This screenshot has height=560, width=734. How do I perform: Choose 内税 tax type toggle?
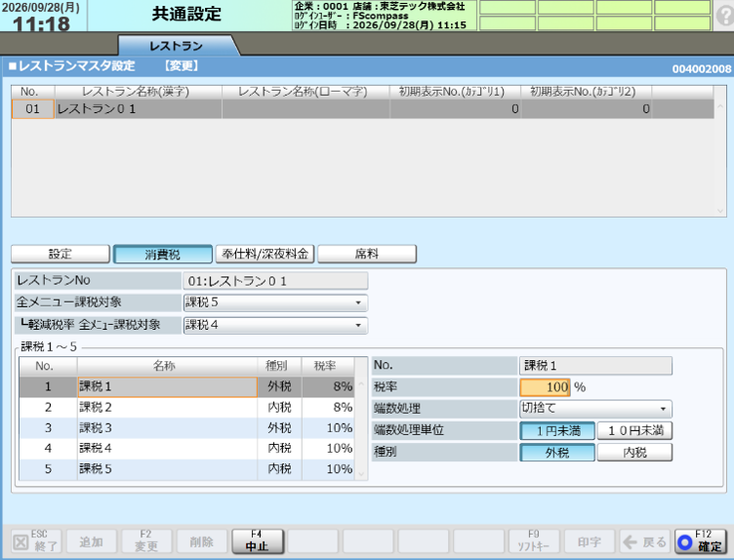(634, 453)
